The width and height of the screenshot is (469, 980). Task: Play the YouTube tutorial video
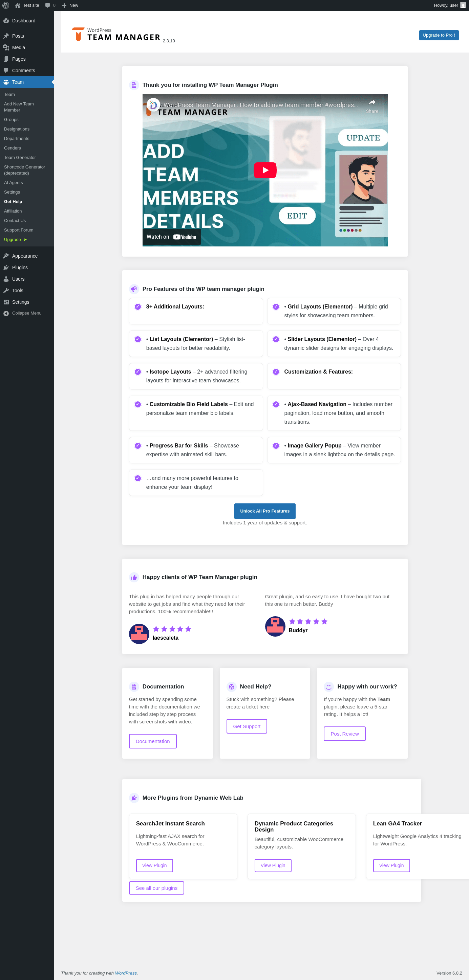point(265,170)
